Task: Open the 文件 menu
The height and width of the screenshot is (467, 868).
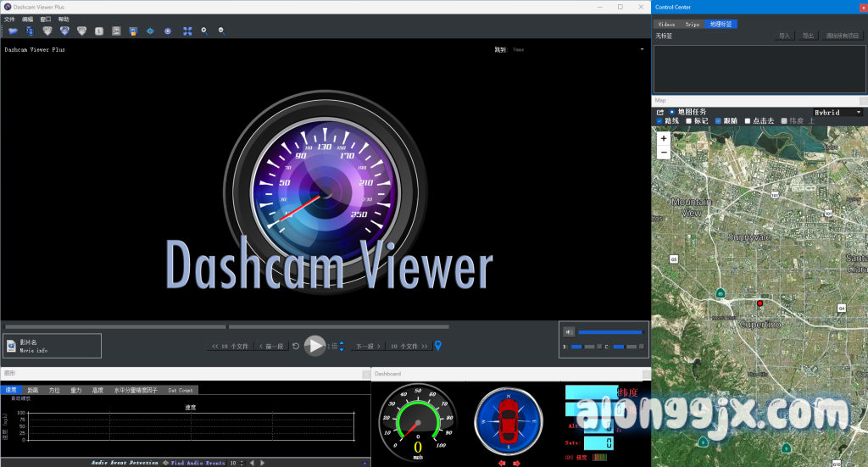Action: 9,19
